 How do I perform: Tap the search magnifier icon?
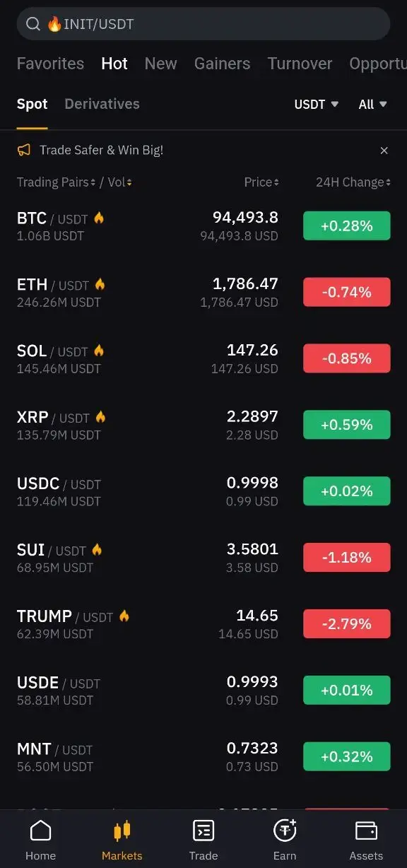33,23
